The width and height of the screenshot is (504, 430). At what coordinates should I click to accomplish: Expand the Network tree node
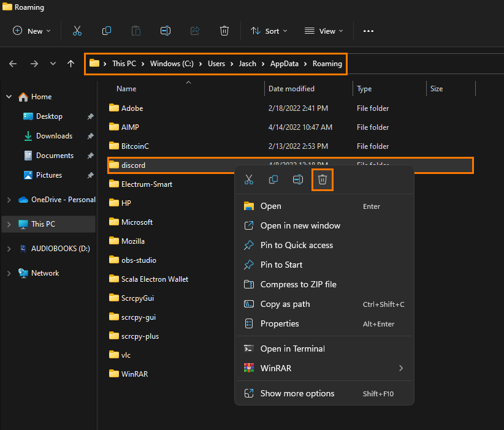9,273
